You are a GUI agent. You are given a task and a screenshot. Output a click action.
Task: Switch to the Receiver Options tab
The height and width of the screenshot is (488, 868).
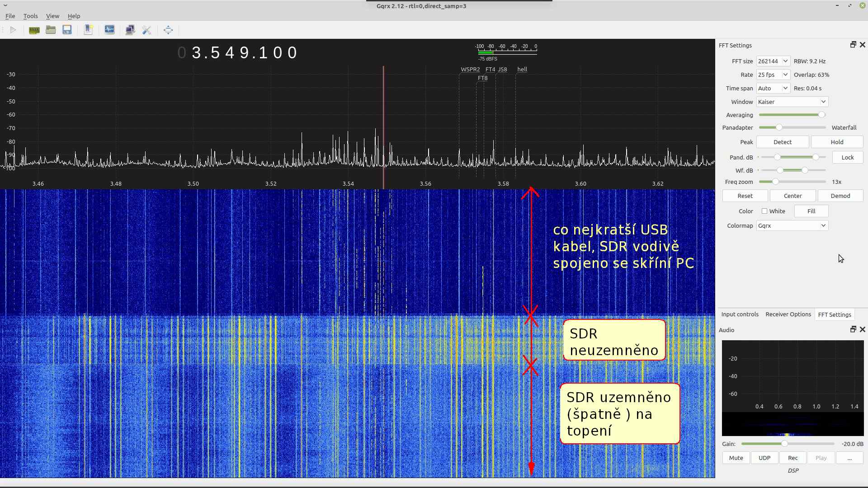[788, 314]
